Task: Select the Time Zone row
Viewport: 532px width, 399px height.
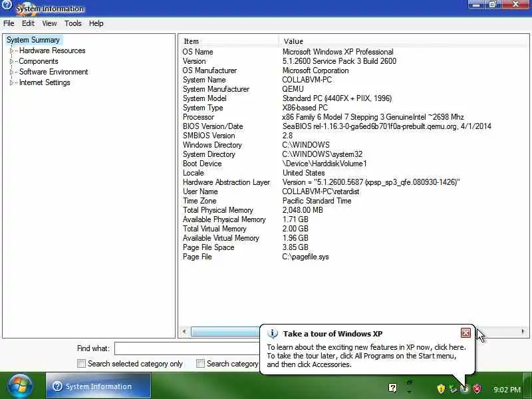Action: [x=354, y=201]
